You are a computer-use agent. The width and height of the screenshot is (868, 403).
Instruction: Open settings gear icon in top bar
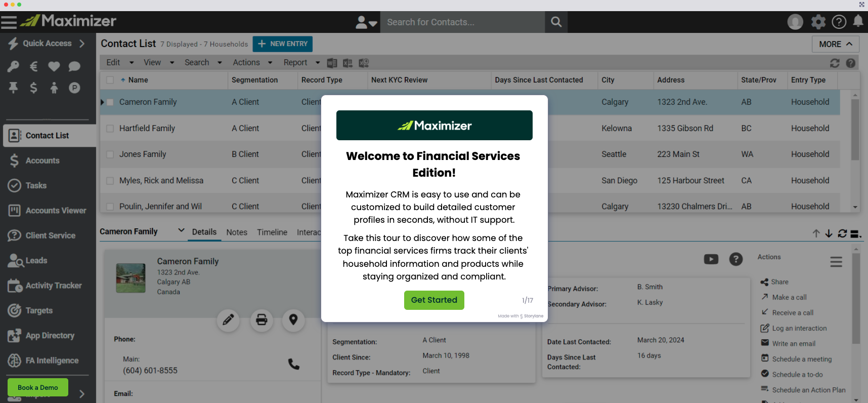818,22
